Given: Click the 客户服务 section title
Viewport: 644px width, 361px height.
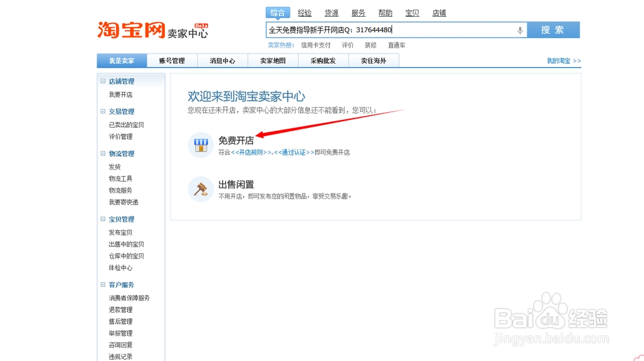Looking at the screenshot, I should point(122,285).
